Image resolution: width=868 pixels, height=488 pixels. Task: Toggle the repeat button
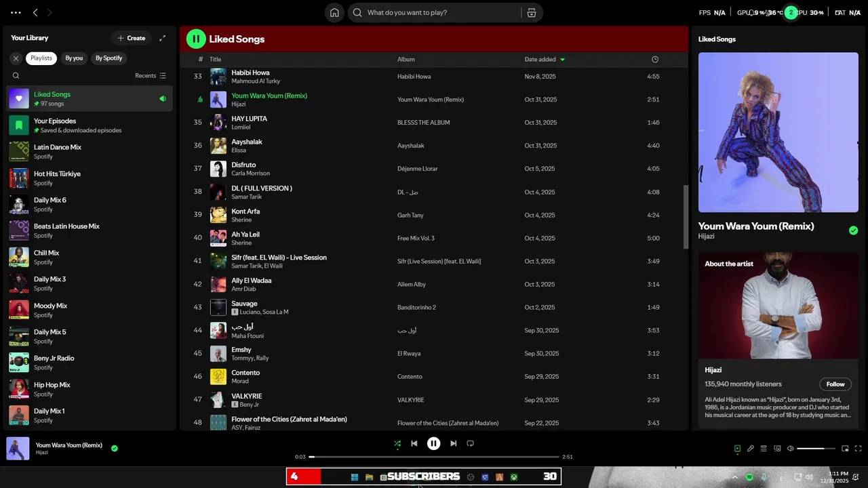click(470, 443)
